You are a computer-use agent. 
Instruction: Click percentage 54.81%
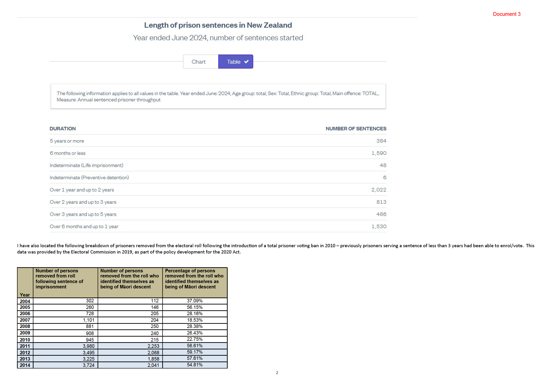[195, 365]
